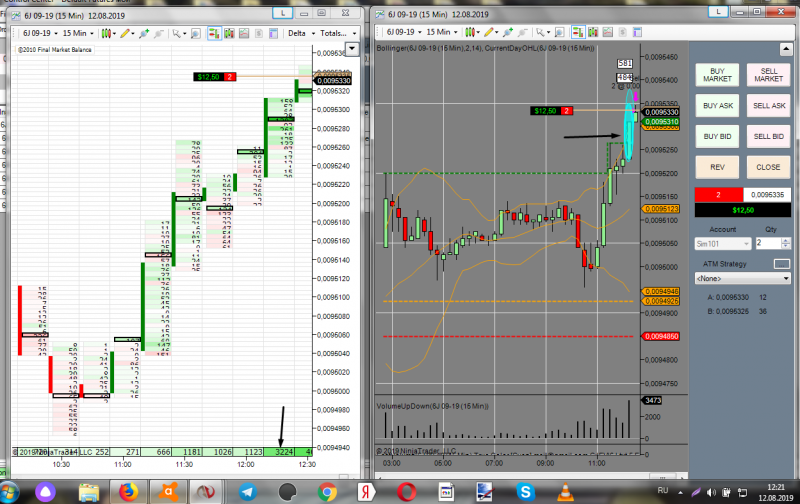
Task: Click add data series plug icon left chart
Action: click(x=144, y=34)
